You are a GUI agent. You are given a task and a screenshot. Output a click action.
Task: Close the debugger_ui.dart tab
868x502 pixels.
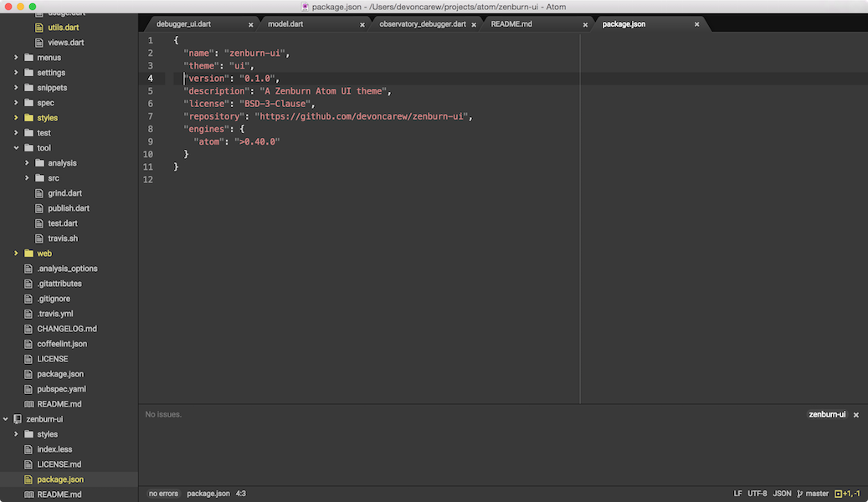251,24
